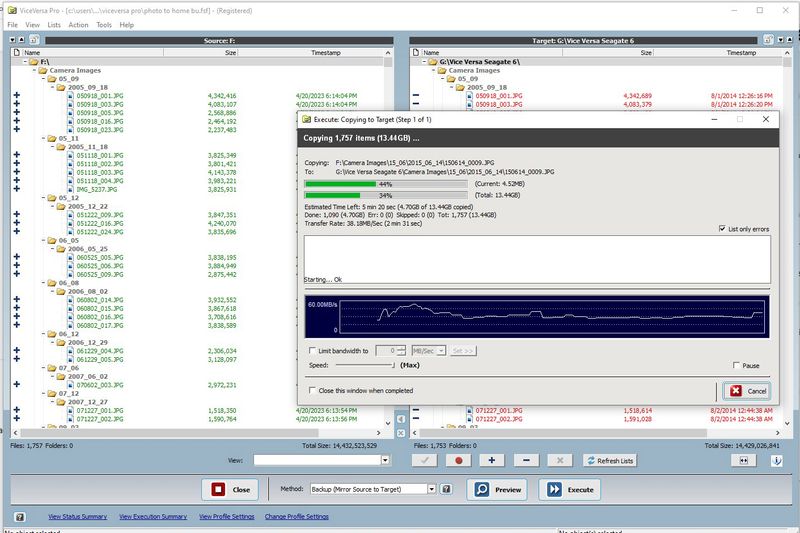
Task: Click plus marker beside 050918_001.JPG in Source
Action: coord(17,95)
